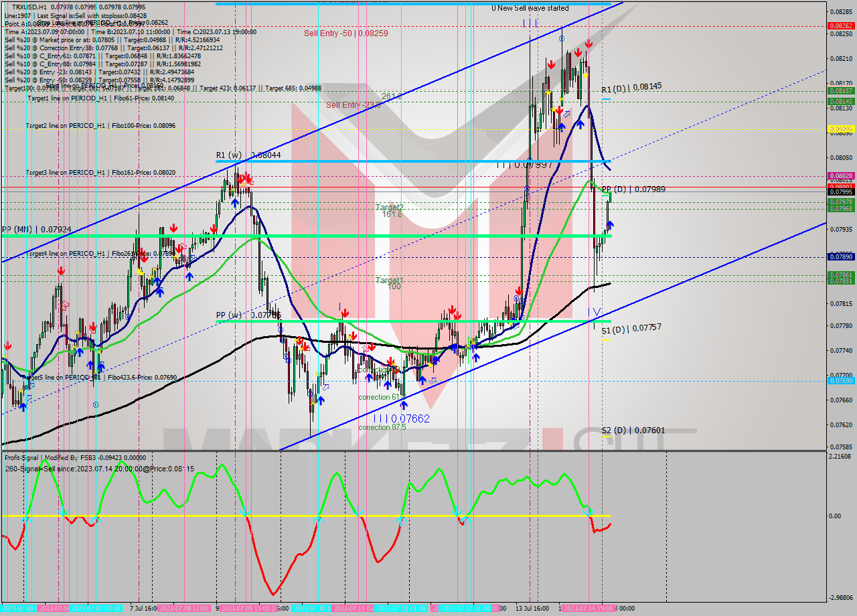857x616 pixels.
Task: Click the 0.07585 price scale value
Action: [x=840, y=447]
